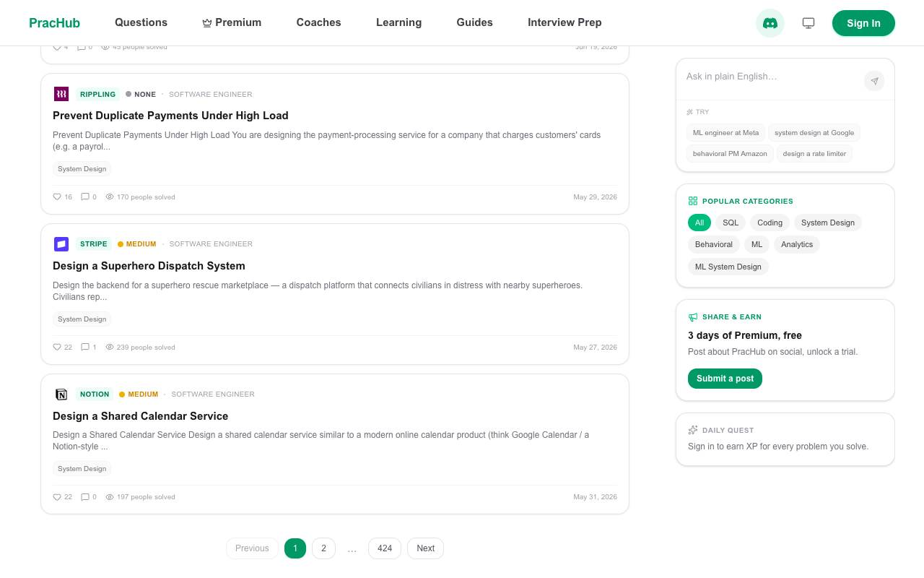Click the Rippling company logo
Screen dimensions: 924x578
(61, 94)
